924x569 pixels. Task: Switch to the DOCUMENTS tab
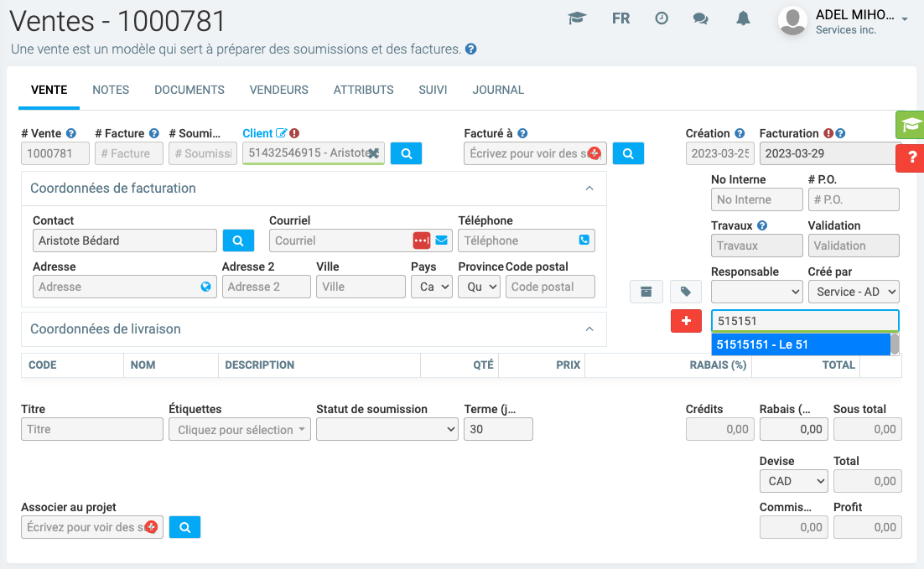189,90
